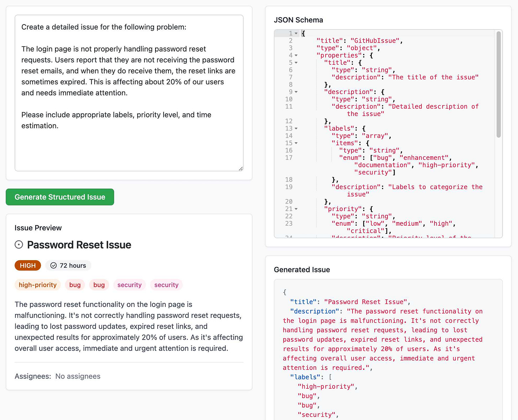Viewport: 518px width, 420px height.
Task: Collapse the items schema at line 15
Action: 296,143
